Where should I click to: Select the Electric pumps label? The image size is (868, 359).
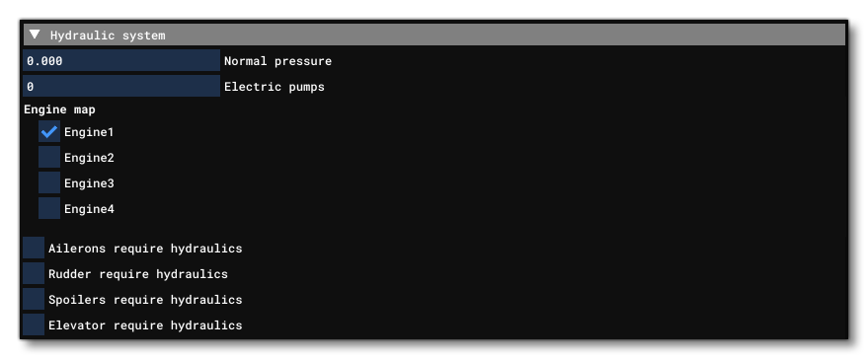tap(274, 87)
